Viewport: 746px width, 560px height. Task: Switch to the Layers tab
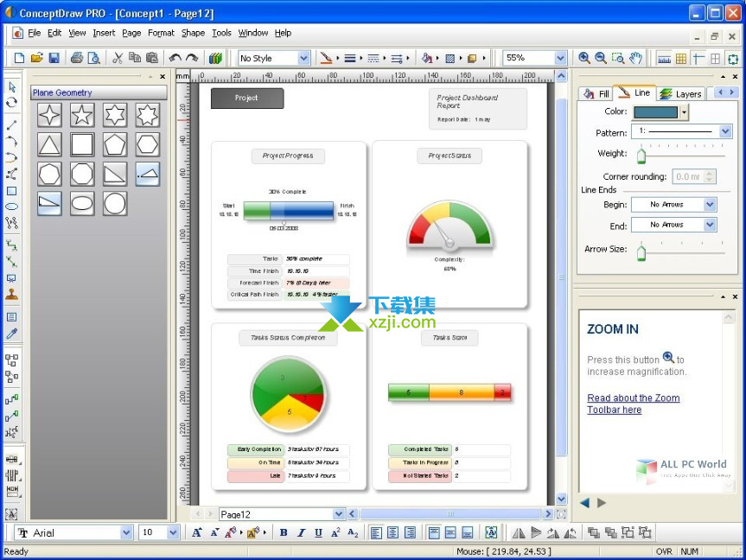pyautogui.click(x=681, y=93)
